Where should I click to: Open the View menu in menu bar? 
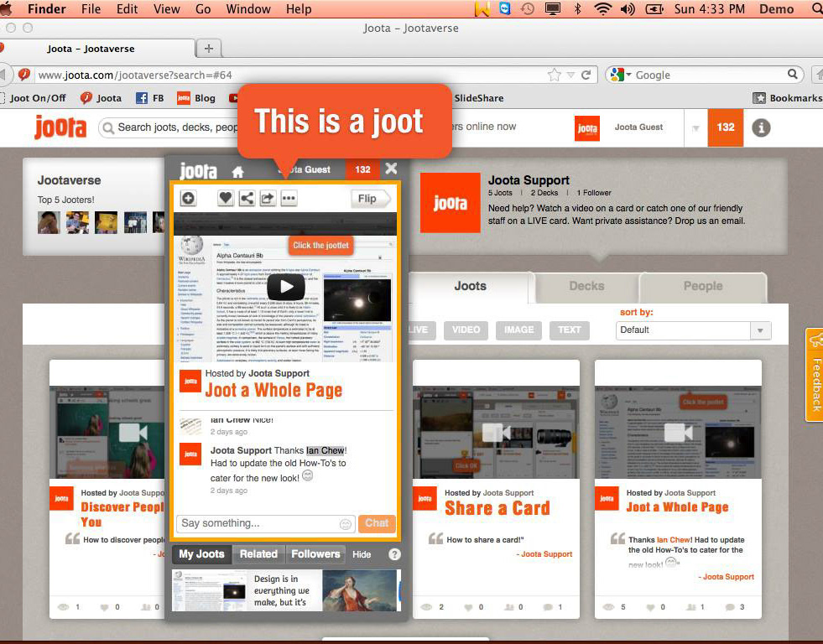(166, 9)
